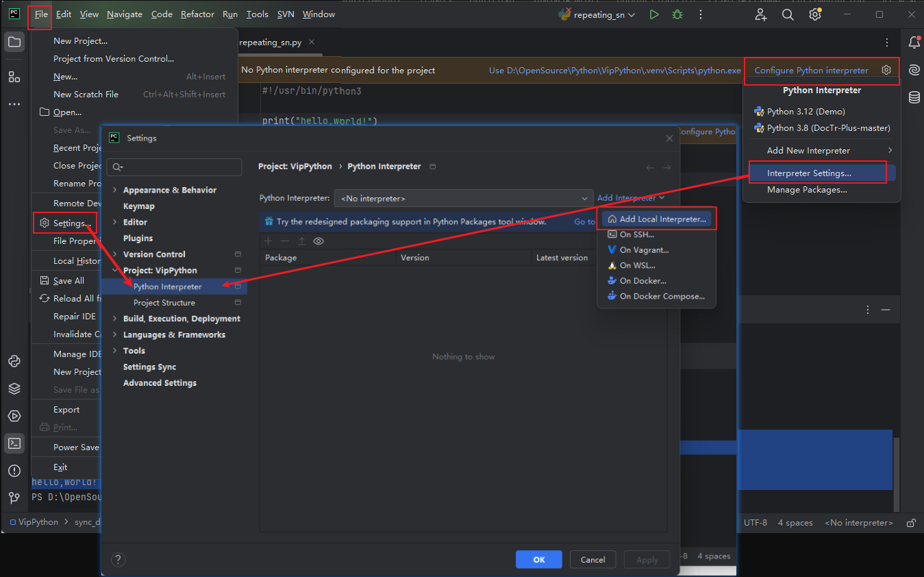The image size is (924, 577).
Task: Click VipPython breadcrumb in the status bar
Action: (34, 521)
